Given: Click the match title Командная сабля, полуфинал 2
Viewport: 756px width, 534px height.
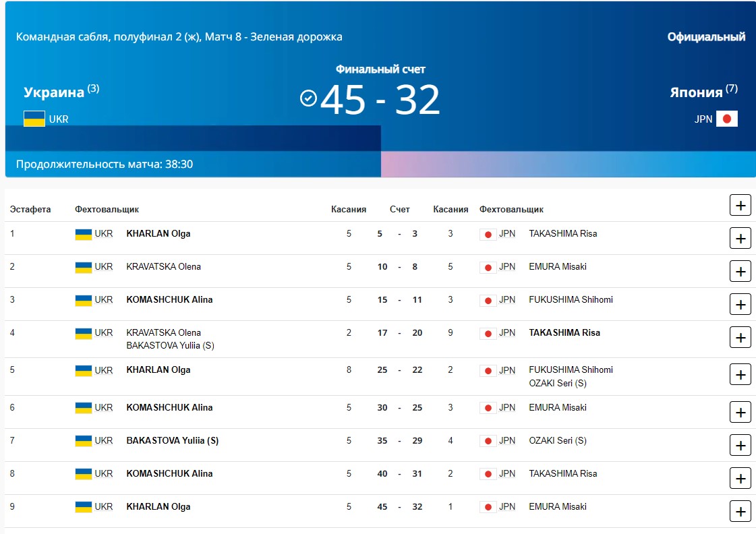Looking at the screenshot, I should point(179,36).
